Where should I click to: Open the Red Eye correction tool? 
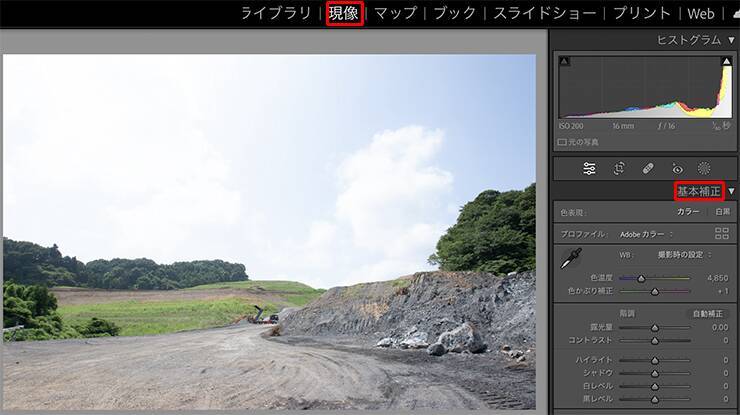coord(677,168)
